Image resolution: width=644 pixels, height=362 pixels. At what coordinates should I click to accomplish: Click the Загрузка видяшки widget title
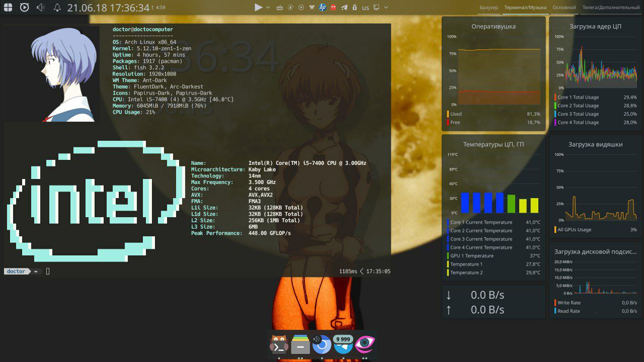coord(595,144)
